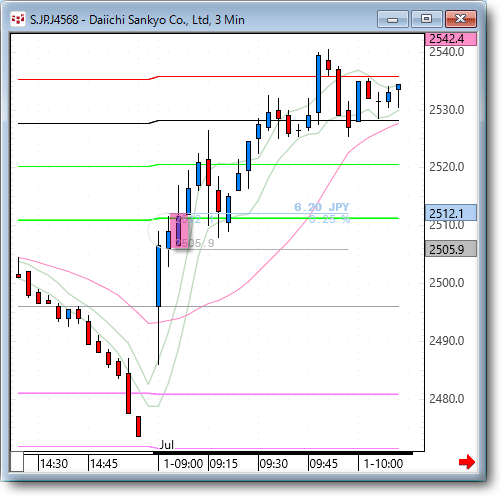This screenshot has height=499, width=504.
Task: Click the pink 2542.4 price label
Action: click(x=451, y=39)
